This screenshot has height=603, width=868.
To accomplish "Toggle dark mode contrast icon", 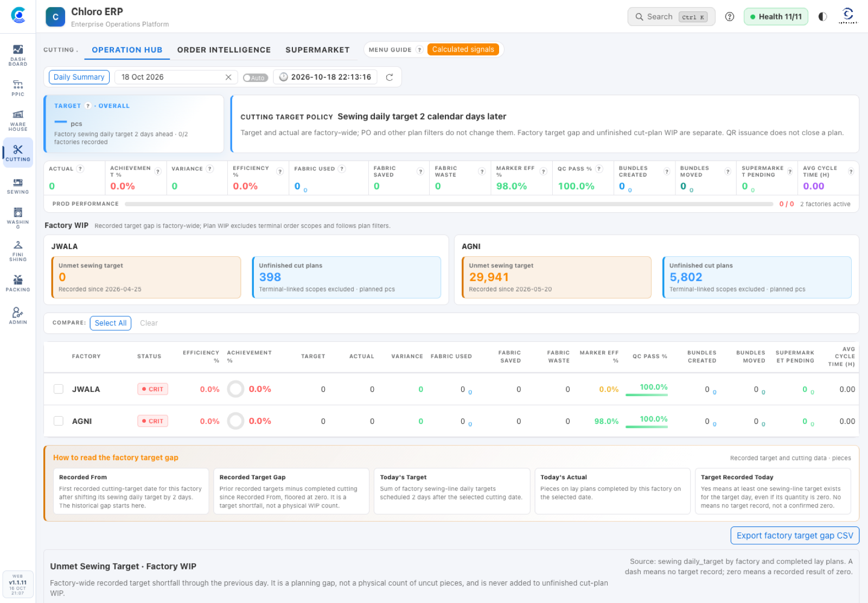I will click(x=822, y=17).
